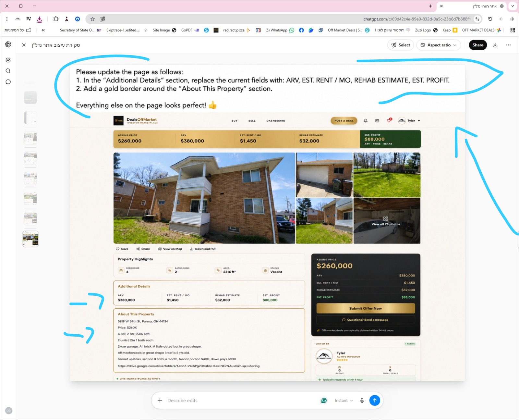519x420 pixels.
Task: Open the (5) WhatsApp bookmark
Action: (x=280, y=30)
